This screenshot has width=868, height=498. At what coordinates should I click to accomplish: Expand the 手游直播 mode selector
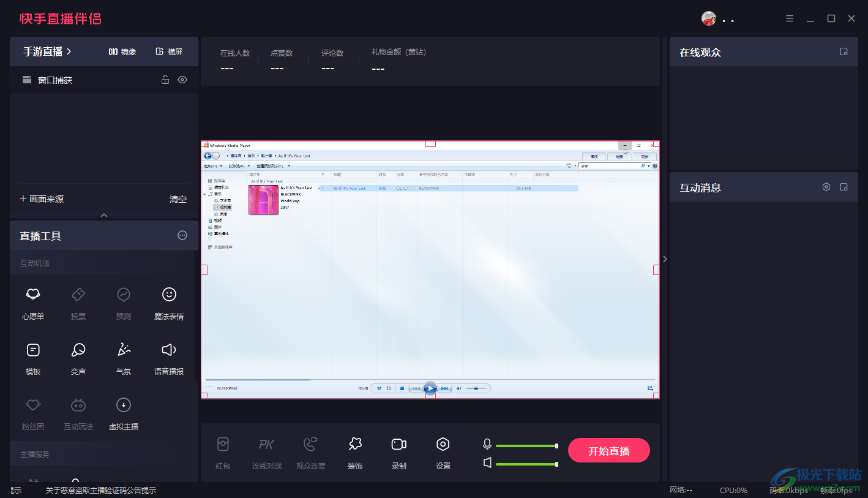47,51
